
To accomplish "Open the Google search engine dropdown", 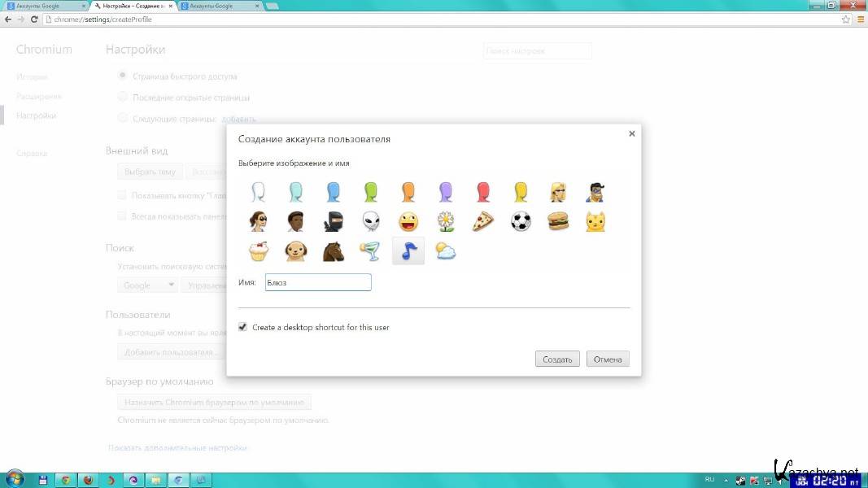I will pyautogui.click(x=149, y=285).
